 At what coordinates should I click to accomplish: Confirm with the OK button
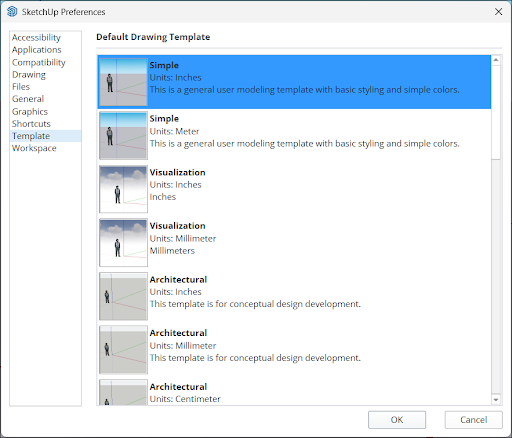(397, 420)
